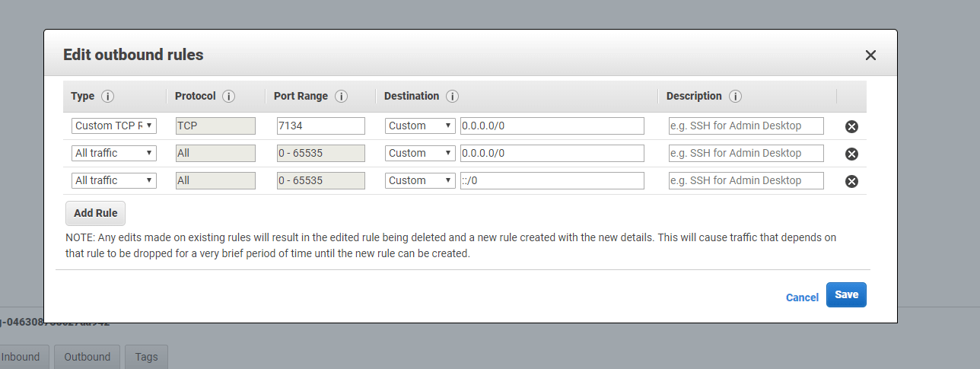Open Destination dropdown in the TCP row
This screenshot has height=369, width=980.
(x=420, y=126)
